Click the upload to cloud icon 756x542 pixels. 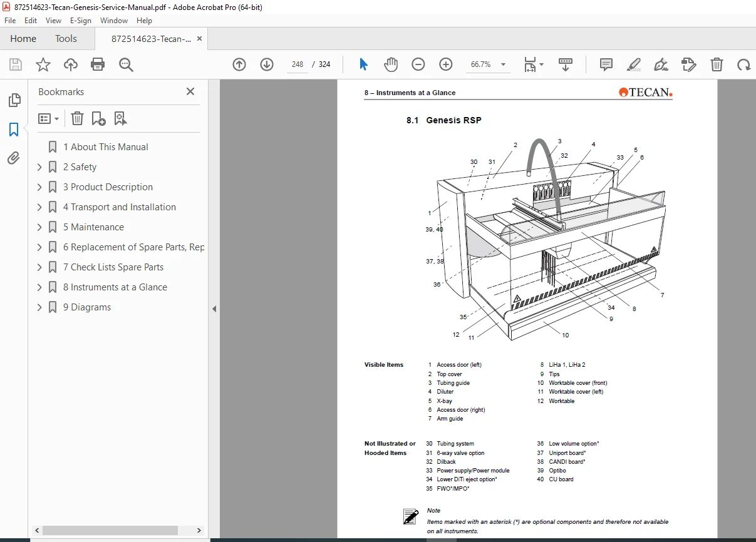click(71, 64)
